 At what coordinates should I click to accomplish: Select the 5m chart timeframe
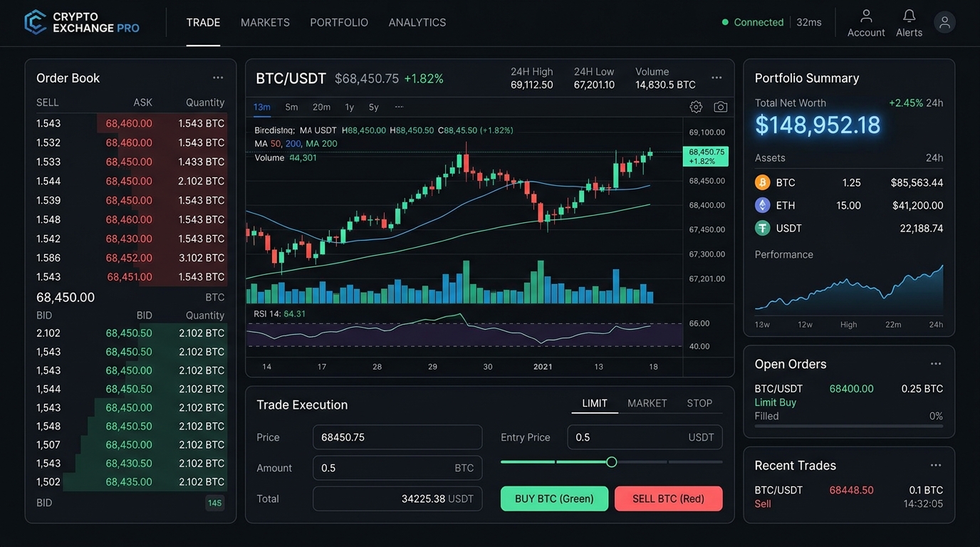pos(291,107)
